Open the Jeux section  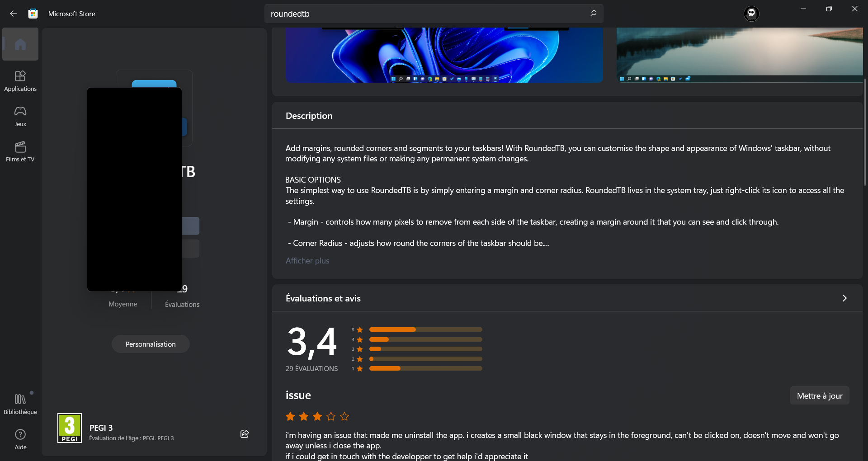(x=20, y=116)
